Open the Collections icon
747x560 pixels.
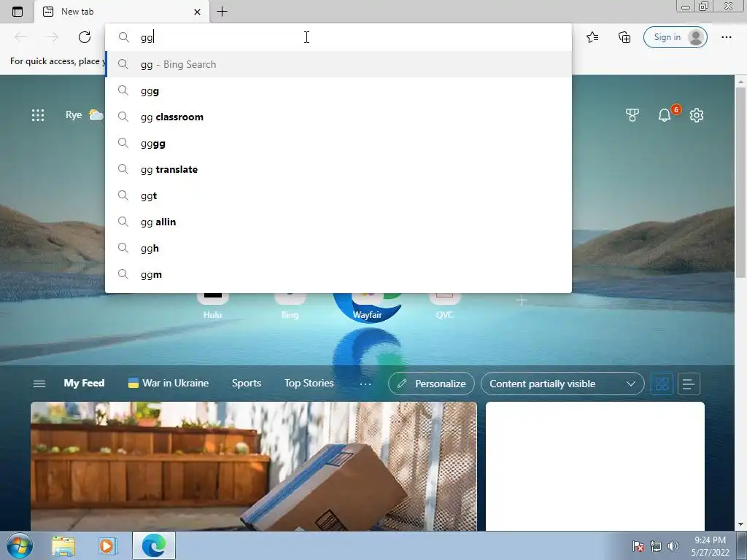coord(624,37)
